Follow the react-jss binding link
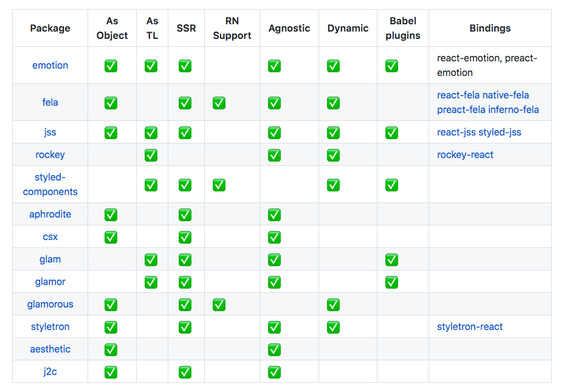Screen dimensions: 561x392 click(456, 132)
